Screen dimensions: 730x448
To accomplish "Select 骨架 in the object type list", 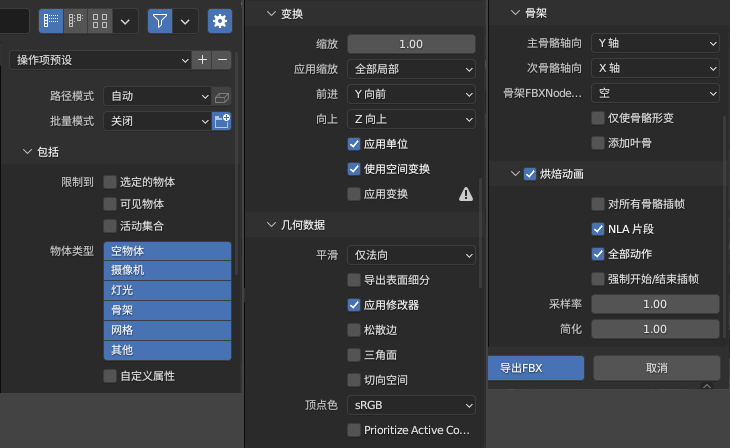I will pos(167,310).
